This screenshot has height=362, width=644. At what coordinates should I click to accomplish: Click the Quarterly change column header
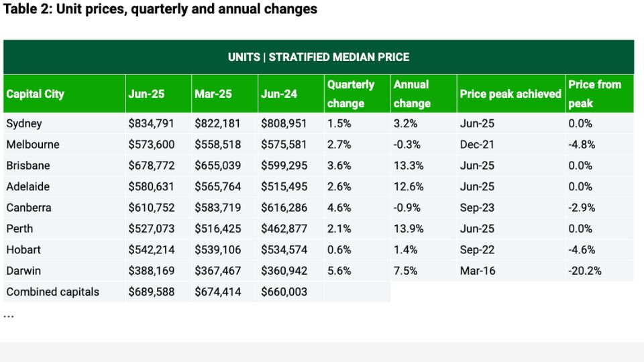[x=351, y=94]
